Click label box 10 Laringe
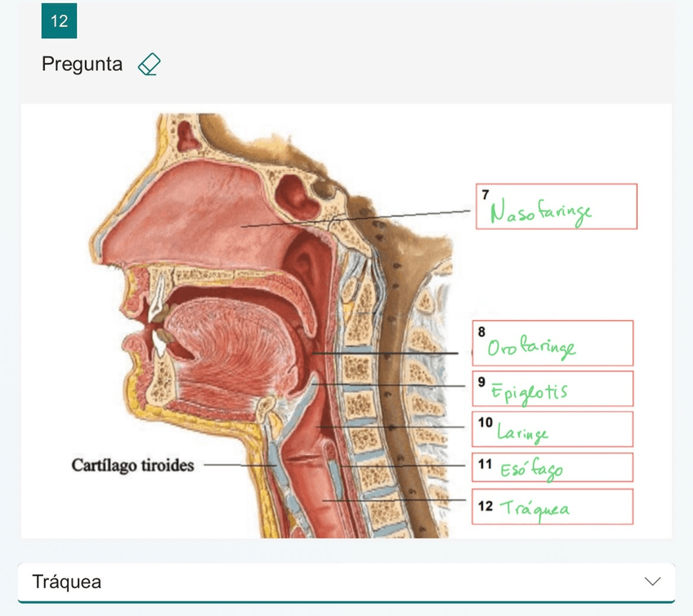 [x=552, y=430]
